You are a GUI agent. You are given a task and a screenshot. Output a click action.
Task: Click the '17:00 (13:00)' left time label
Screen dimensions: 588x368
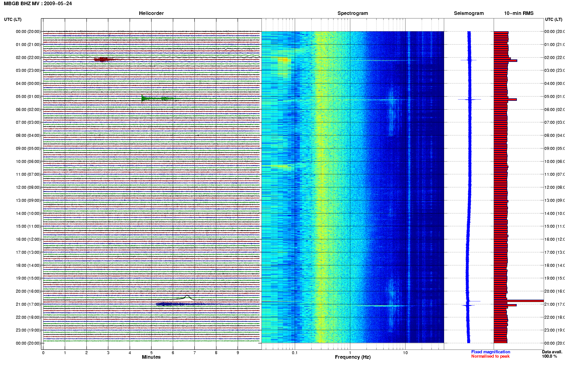tap(28, 252)
